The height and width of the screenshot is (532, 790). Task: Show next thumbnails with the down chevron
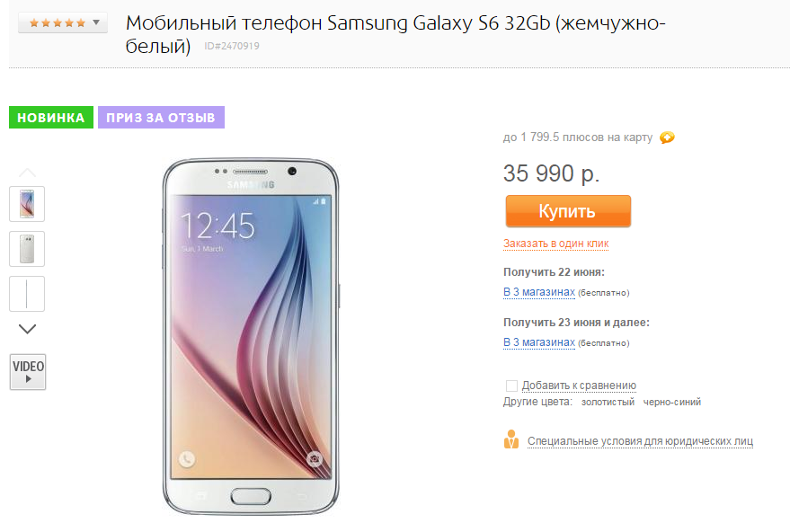(27, 329)
